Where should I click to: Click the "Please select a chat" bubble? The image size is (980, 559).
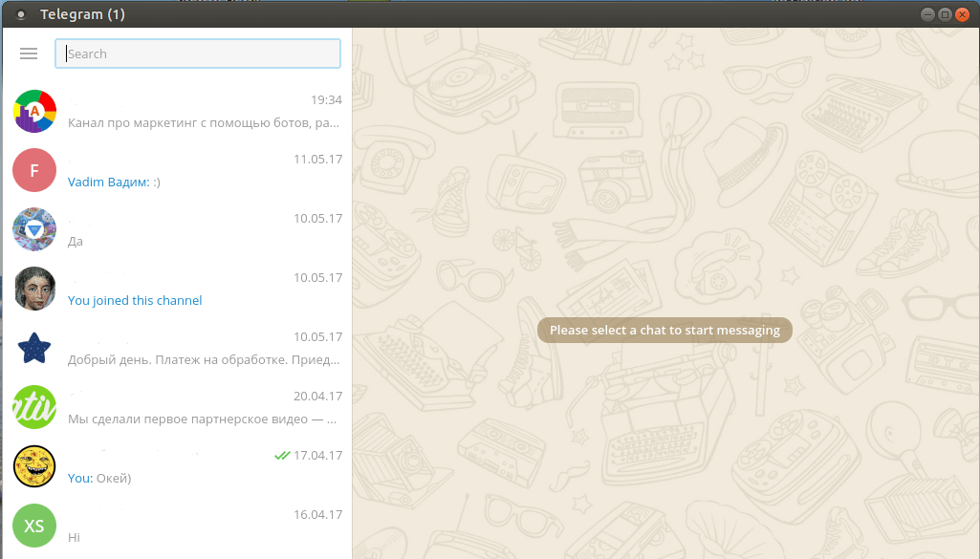tap(664, 330)
